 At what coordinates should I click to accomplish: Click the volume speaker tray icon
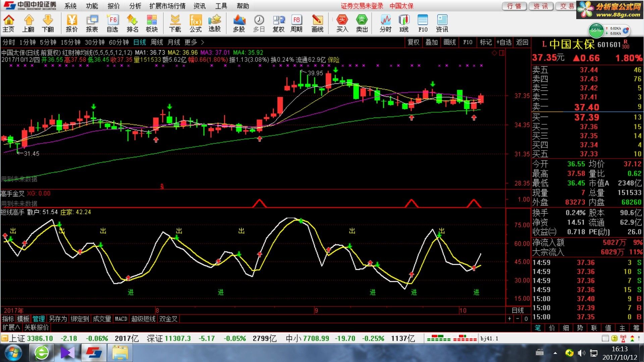coord(581,353)
